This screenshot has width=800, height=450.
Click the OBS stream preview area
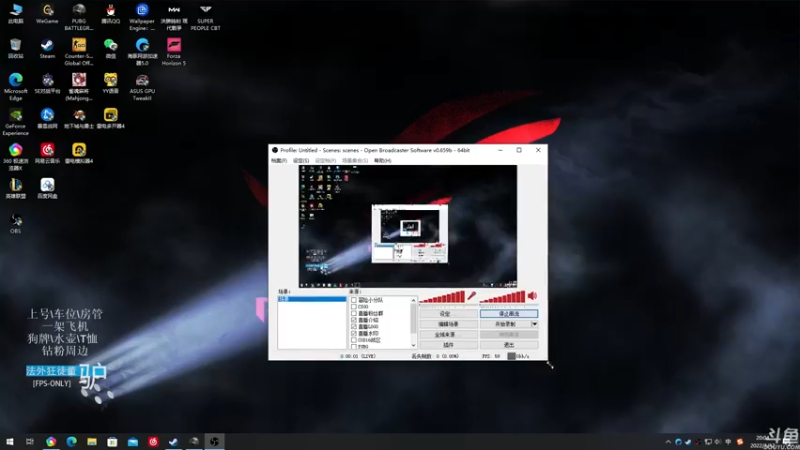point(408,226)
